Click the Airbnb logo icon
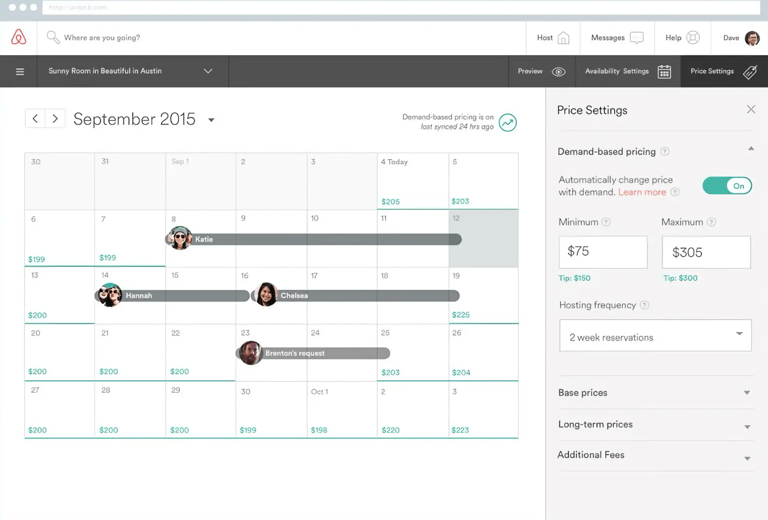 (x=18, y=38)
